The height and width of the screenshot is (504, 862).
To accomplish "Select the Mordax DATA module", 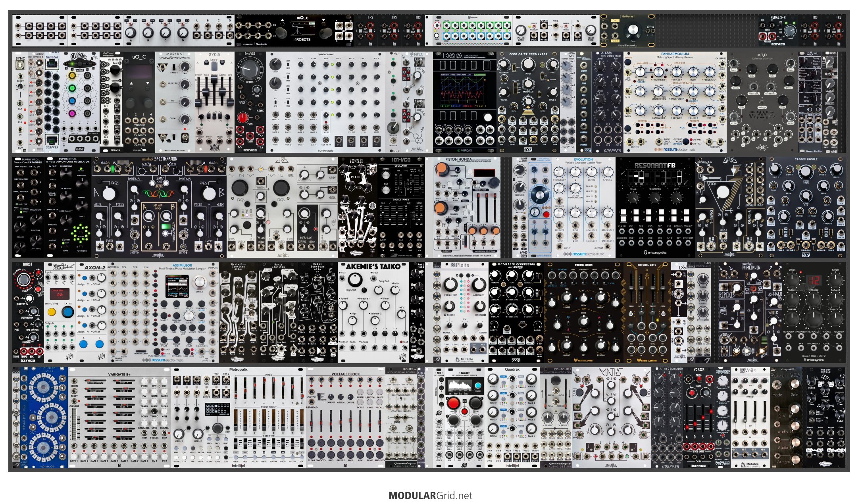I will coord(465,102).
